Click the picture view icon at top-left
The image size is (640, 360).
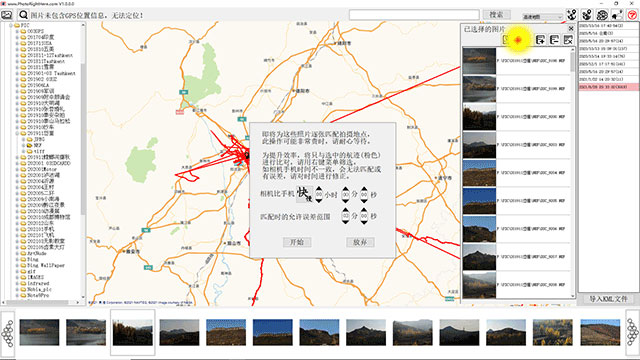pyautogui.click(x=7, y=15)
